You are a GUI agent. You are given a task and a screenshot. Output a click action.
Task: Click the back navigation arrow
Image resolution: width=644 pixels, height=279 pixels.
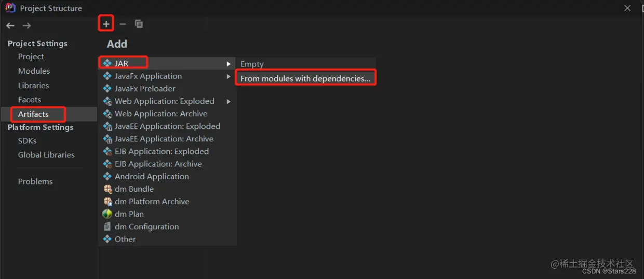click(x=10, y=25)
